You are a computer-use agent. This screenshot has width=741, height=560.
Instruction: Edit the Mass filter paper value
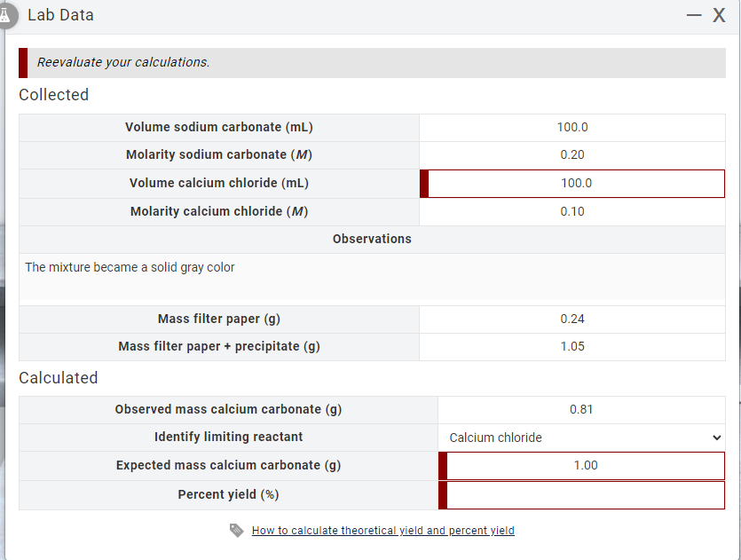(x=572, y=319)
